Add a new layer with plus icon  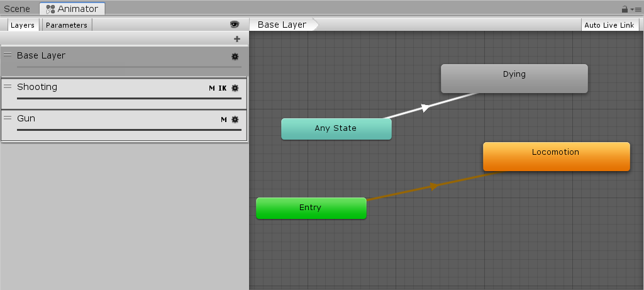coord(237,39)
